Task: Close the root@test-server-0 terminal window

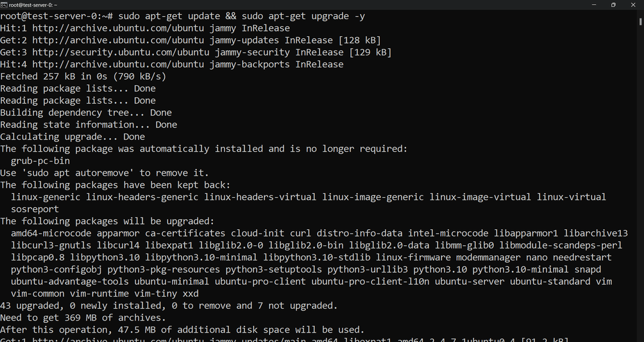Action: (x=636, y=5)
